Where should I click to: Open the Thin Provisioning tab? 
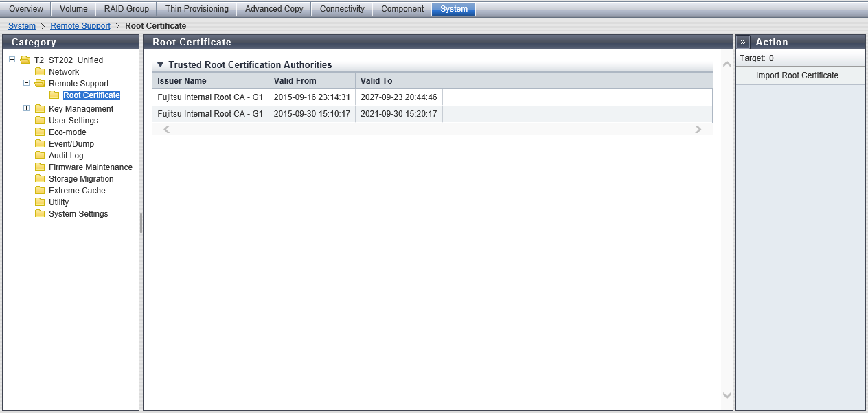click(x=197, y=9)
